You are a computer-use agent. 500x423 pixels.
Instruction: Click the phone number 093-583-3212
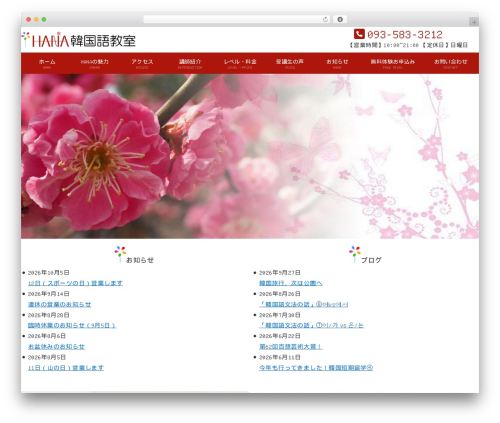click(x=405, y=35)
